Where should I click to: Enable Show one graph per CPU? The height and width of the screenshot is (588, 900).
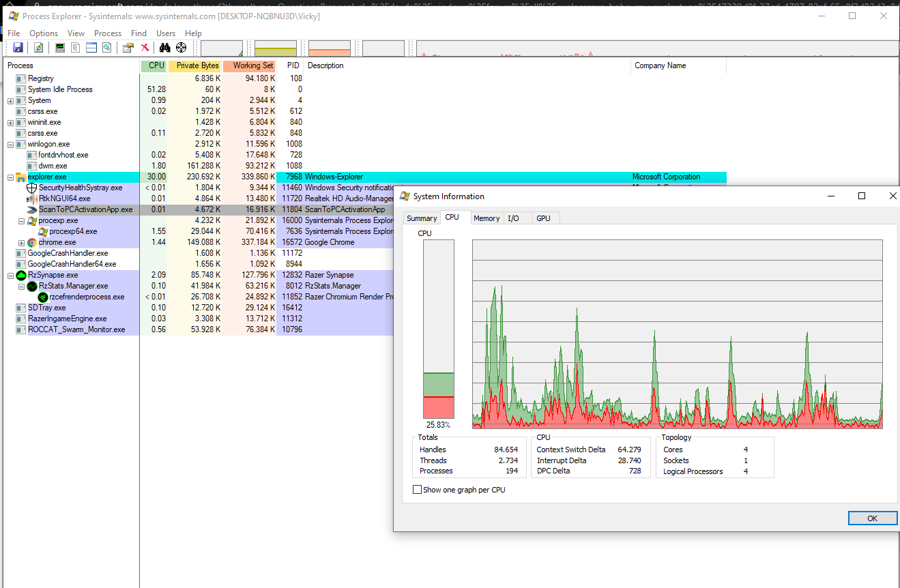pos(418,490)
